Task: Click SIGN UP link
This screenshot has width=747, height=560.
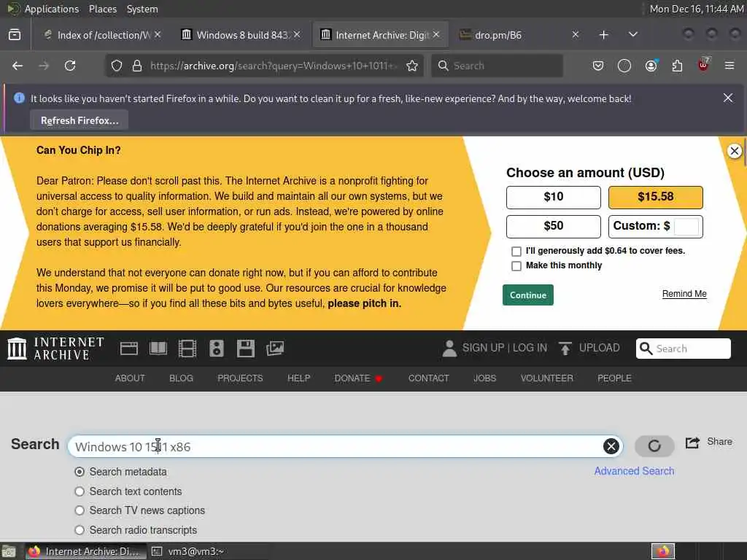Action: click(483, 348)
